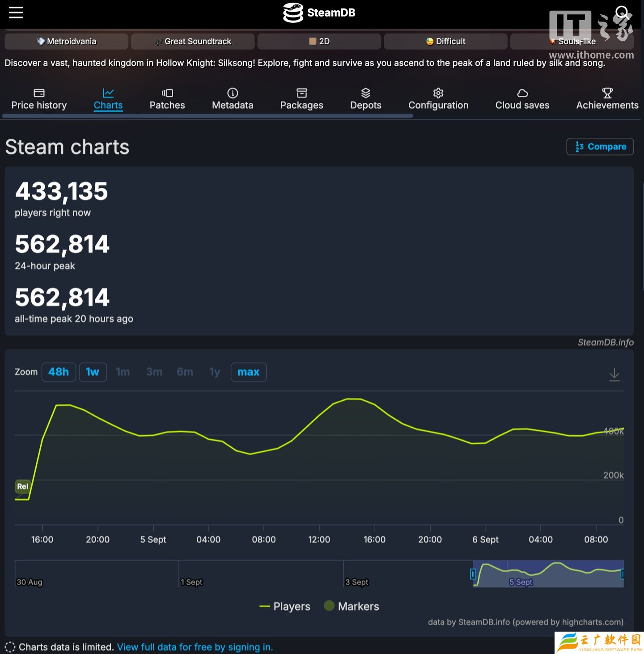Click the 3 Sept navigator label
This screenshot has width=644, height=654.
357,582
